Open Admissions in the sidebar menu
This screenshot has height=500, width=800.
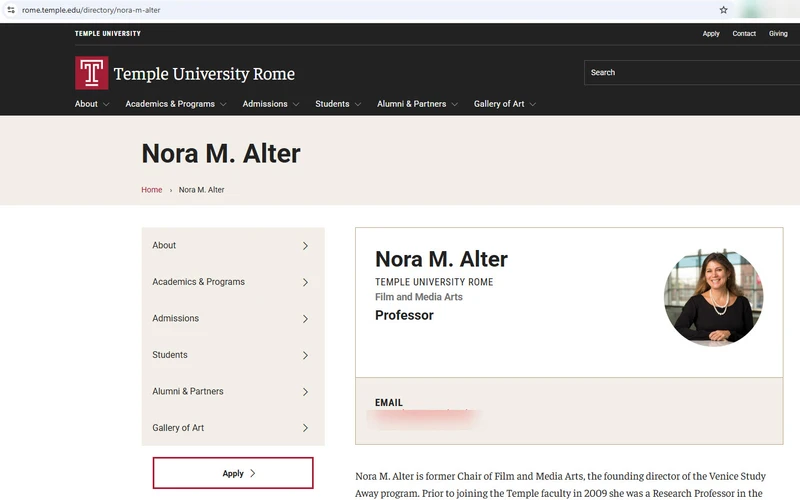(176, 318)
